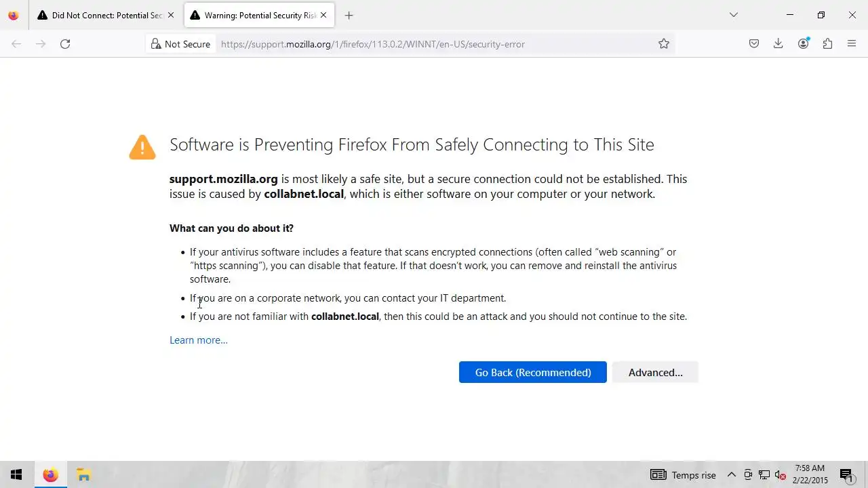
Task: Bookmark this page with the star icon
Action: pyautogui.click(x=664, y=44)
